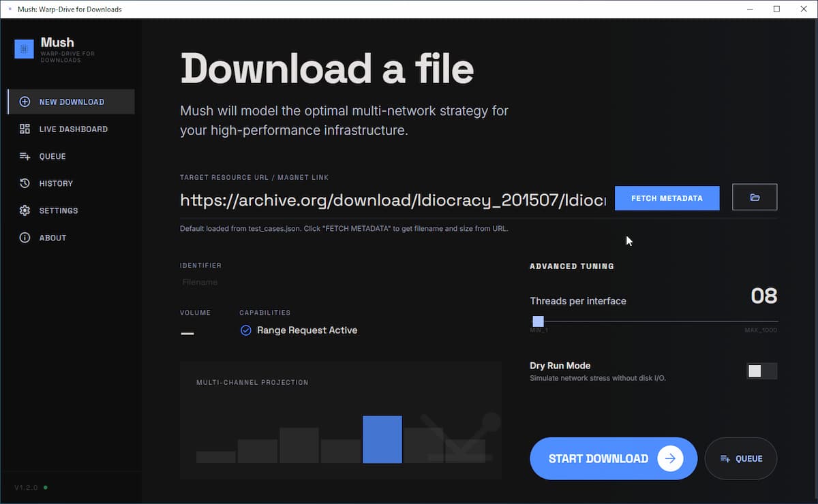Click the MULTI-CHANNEL PROJECTION label
The width and height of the screenshot is (818, 504).
click(252, 382)
